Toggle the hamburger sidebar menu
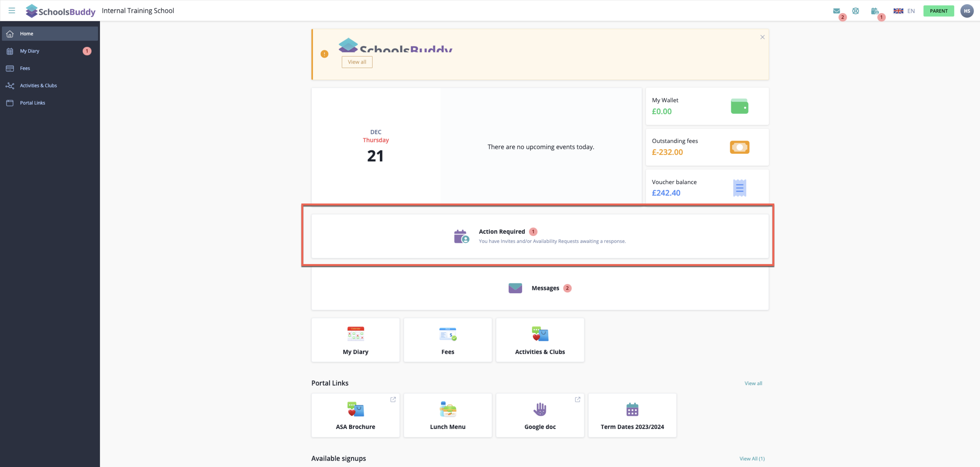 pyautogui.click(x=12, y=11)
